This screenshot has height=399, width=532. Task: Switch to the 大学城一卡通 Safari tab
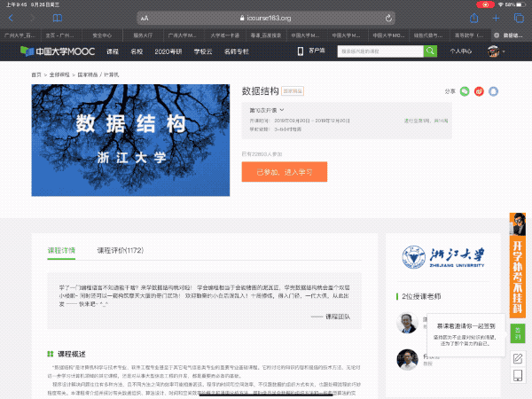click(x=224, y=35)
